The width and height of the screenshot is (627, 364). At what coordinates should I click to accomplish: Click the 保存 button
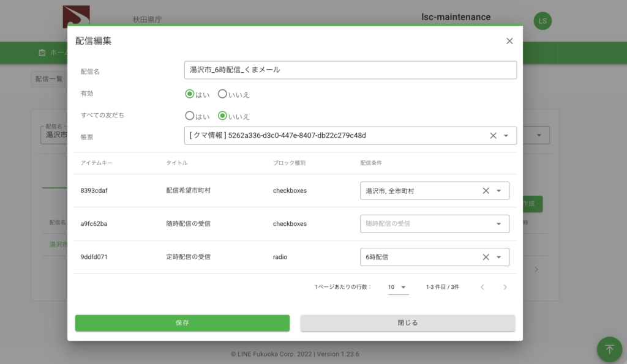tap(182, 322)
